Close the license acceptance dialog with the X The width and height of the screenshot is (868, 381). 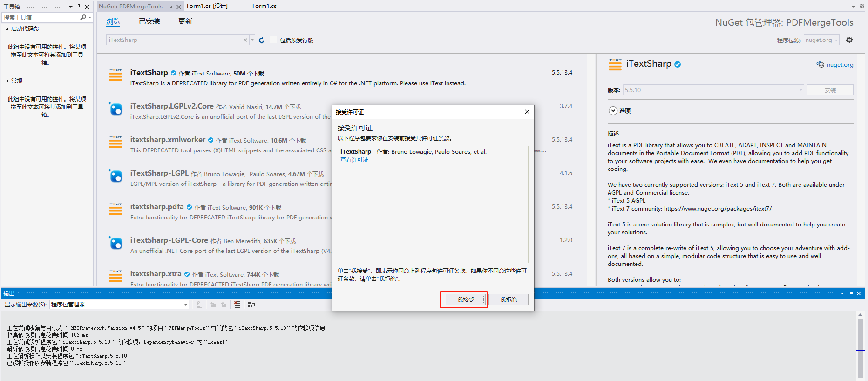click(527, 112)
